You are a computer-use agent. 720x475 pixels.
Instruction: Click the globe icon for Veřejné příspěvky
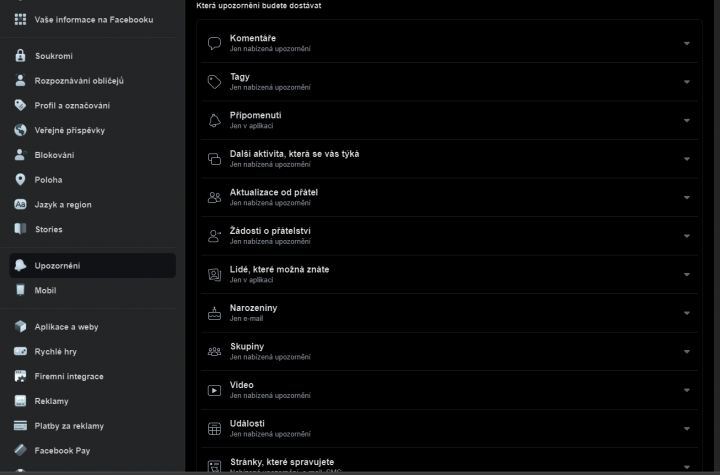coord(20,130)
